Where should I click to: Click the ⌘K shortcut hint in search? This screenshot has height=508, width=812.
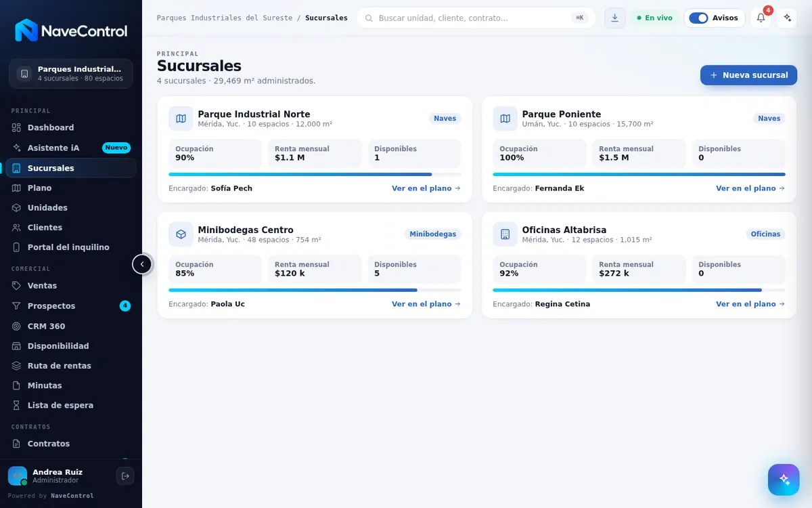[580, 18]
